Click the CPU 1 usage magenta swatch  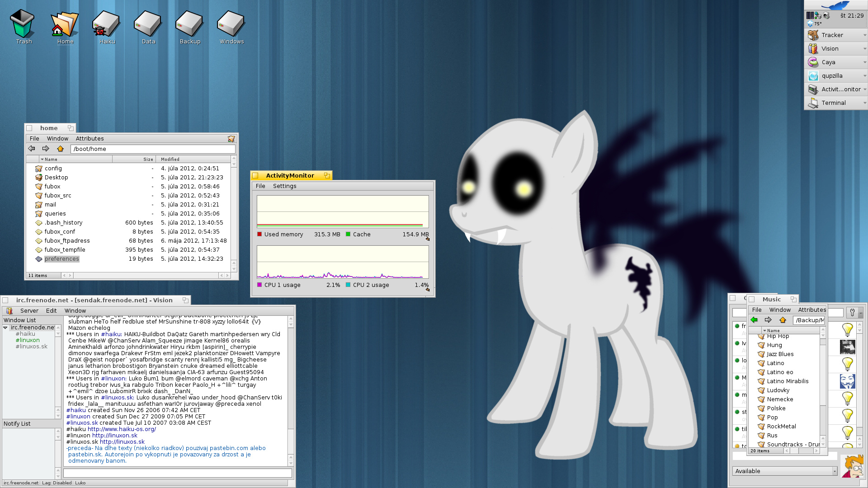[259, 285]
